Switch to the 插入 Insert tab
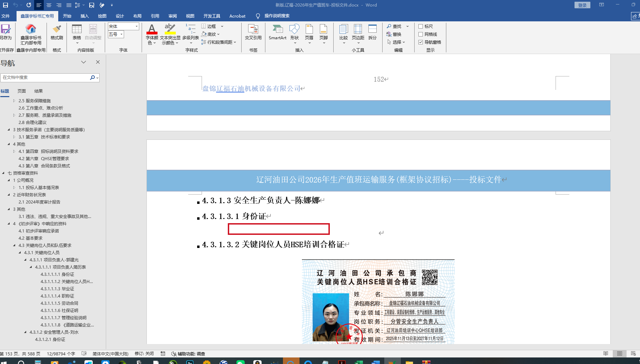Viewport: 640px width, 364px height. (x=85, y=16)
